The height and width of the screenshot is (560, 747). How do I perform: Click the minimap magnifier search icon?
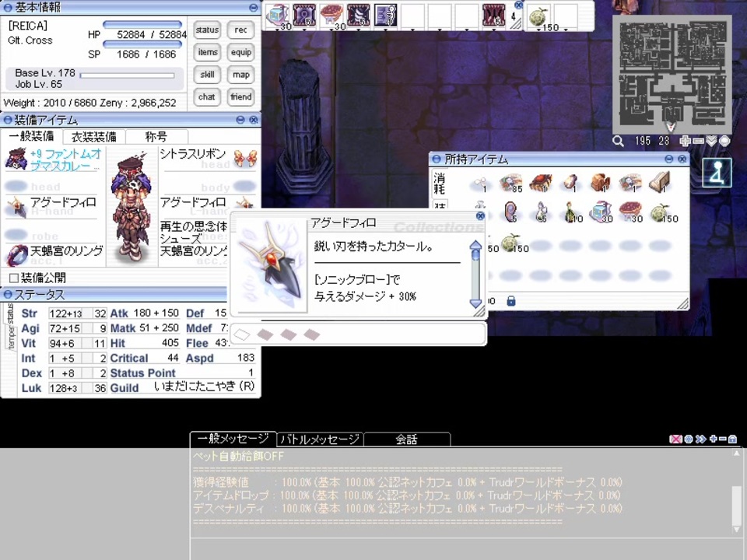[618, 141]
